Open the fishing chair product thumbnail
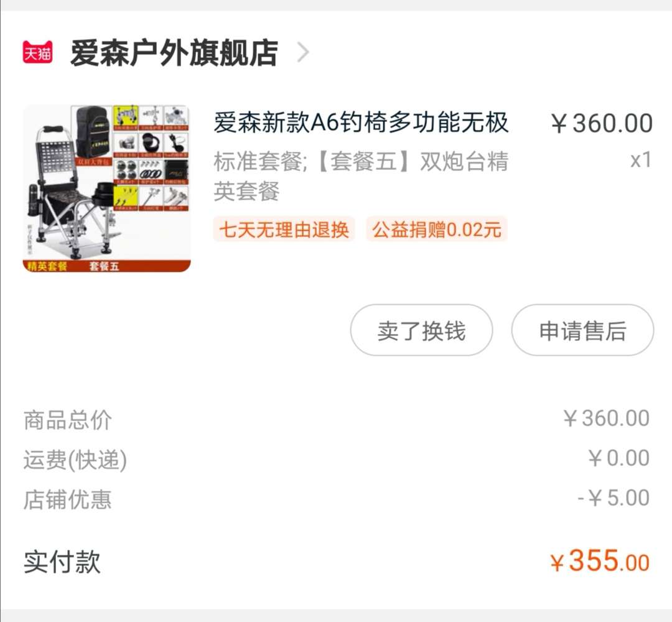Screen dimensions: 672x622 point(107,188)
